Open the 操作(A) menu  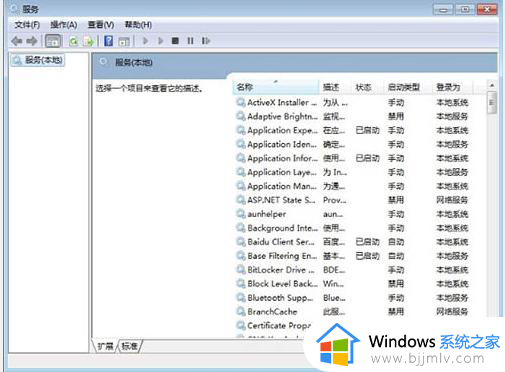pos(64,25)
